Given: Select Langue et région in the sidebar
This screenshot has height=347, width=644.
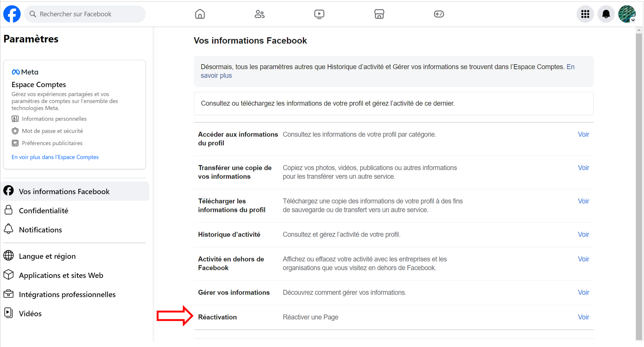Looking at the screenshot, I should [47, 256].
